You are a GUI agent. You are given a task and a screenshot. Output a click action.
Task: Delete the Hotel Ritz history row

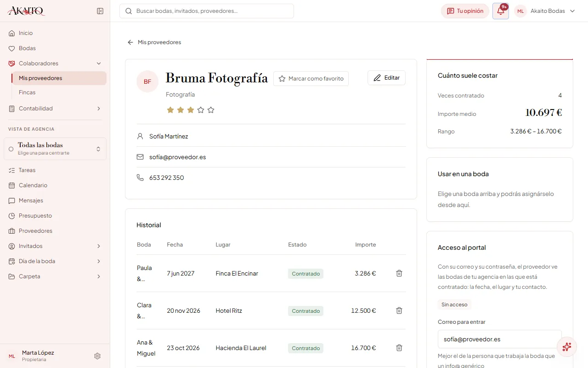[399, 310]
